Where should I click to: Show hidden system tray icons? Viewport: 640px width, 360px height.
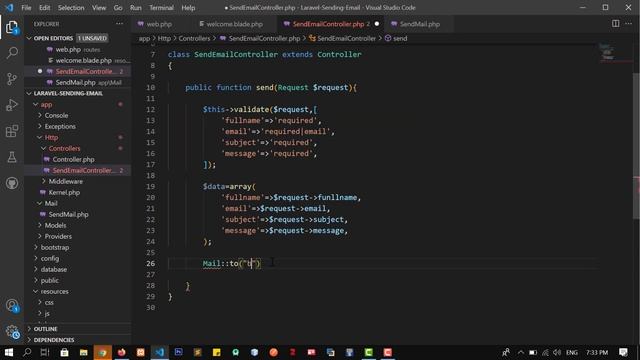520,352
